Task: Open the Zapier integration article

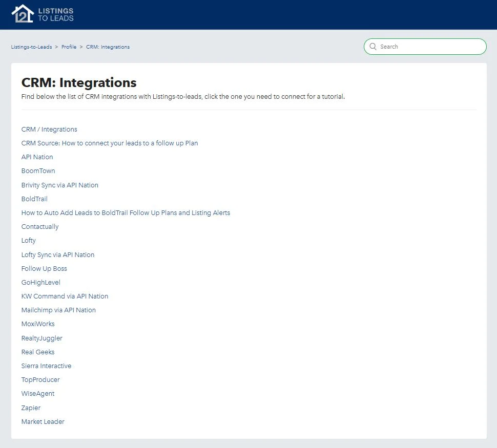Action: (x=31, y=408)
